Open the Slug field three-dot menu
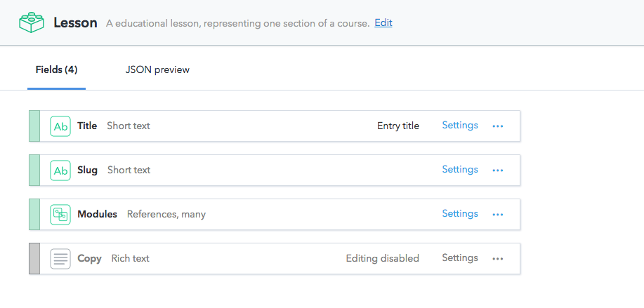The width and height of the screenshot is (644, 308). click(x=498, y=170)
